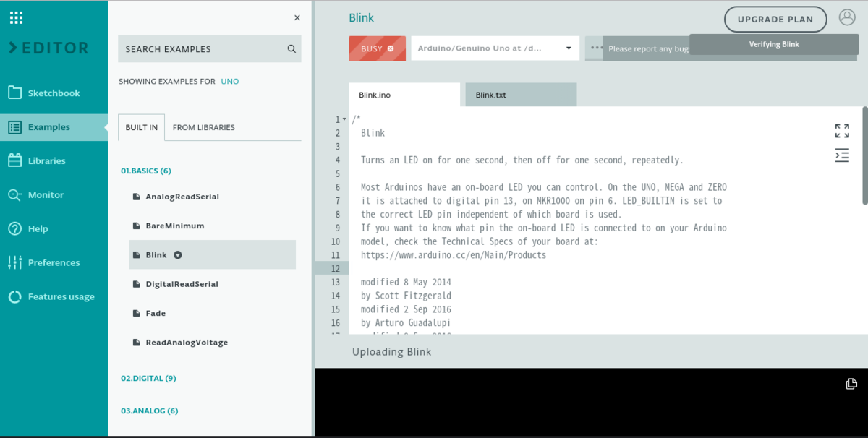Image resolution: width=868 pixels, height=438 pixels.
Task: Click the Blink sketch title
Action: pyautogui.click(x=362, y=18)
